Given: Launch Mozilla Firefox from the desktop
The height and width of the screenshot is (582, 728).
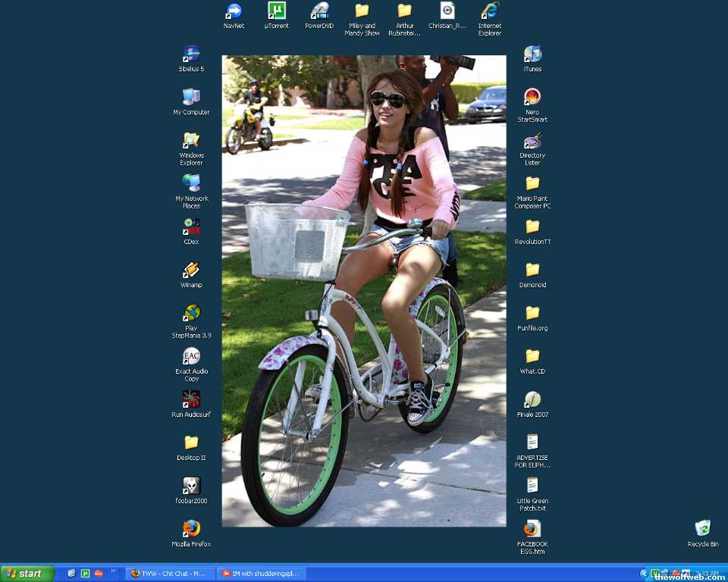Looking at the screenshot, I should (191, 530).
